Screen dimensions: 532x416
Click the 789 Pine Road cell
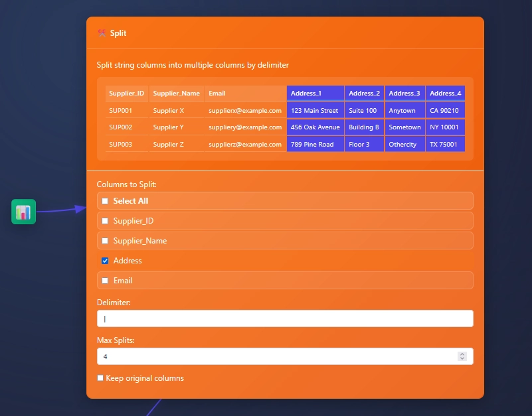315,145
